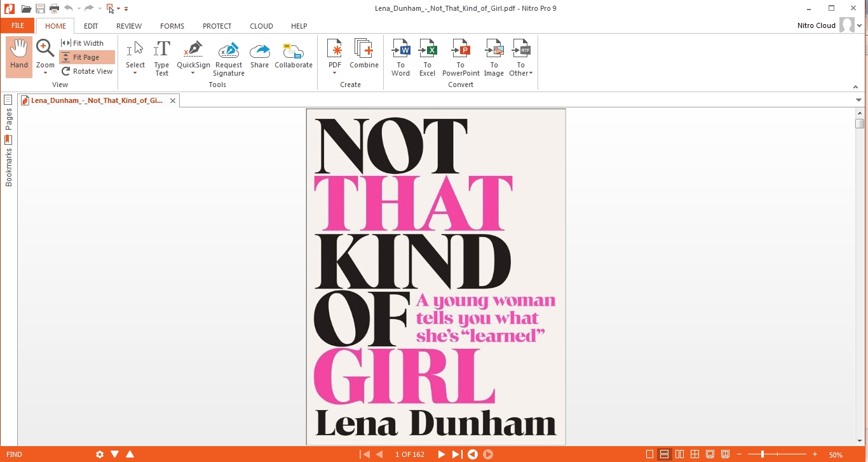Viewport: 868px width, 462px height.
Task: Open the Customize Quick Access Toolbar dropdown
Action: 126,9
